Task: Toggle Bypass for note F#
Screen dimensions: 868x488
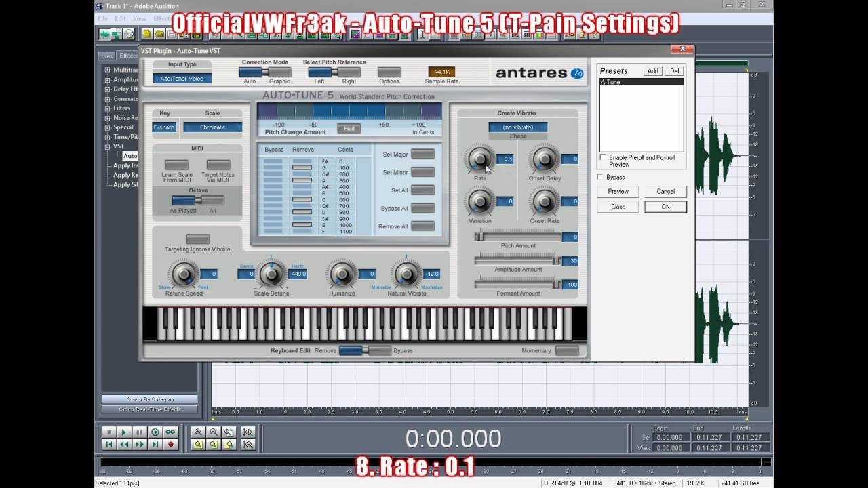Action: point(273,161)
